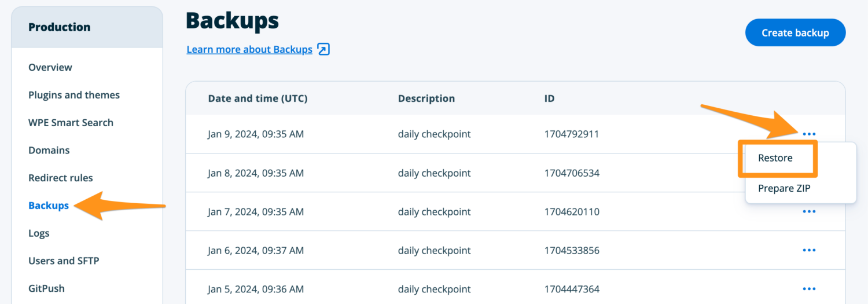This screenshot has width=868, height=304.
Task: Show the options menu for Jan 5 backup
Action: pos(809,289)
